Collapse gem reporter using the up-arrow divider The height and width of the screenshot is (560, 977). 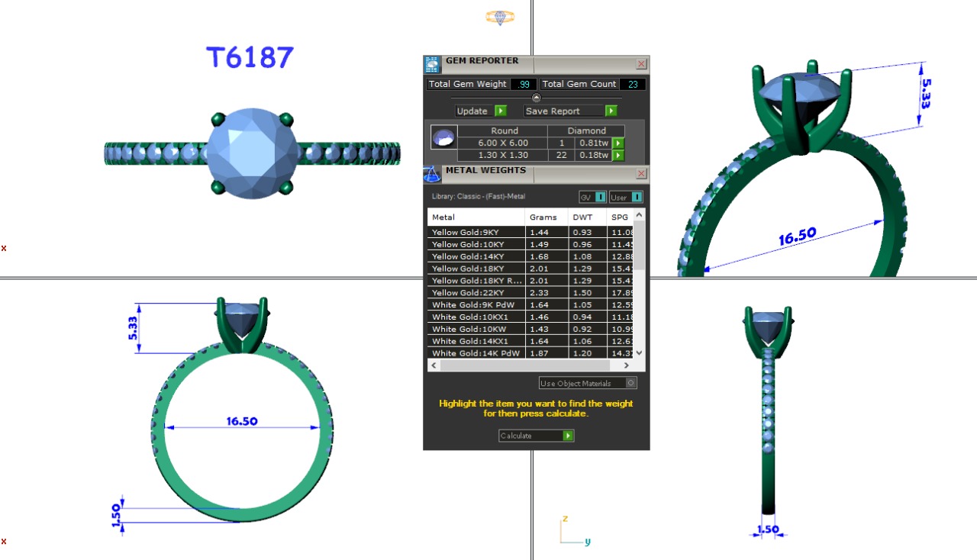click(x=536, y=98)
